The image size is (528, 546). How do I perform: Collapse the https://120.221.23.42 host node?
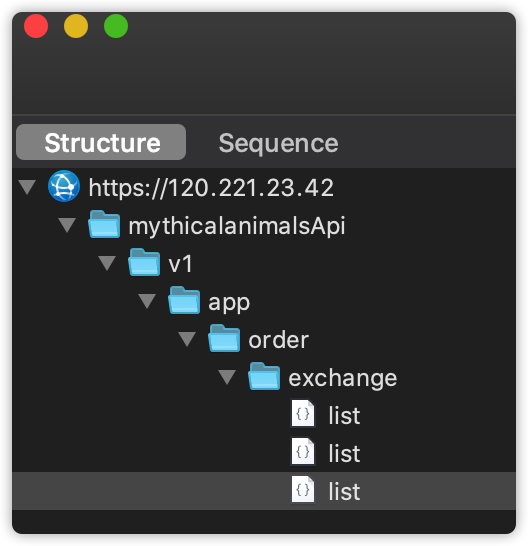click(27, 187)
